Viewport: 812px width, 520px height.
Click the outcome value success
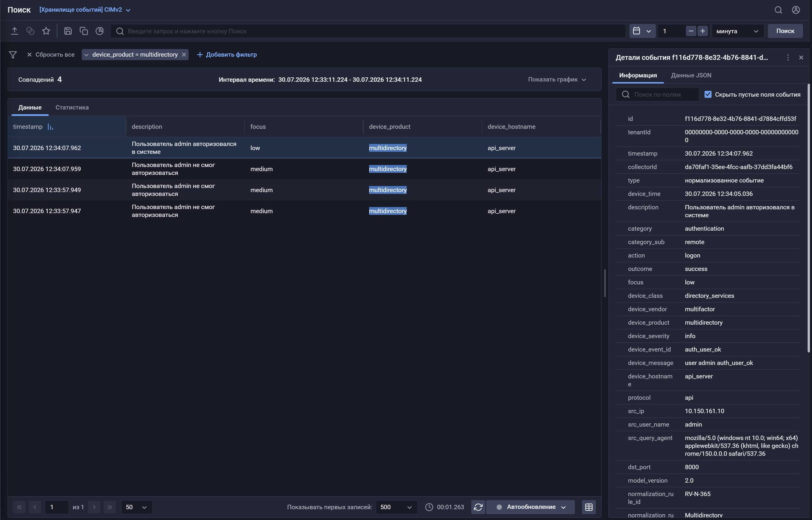pos(696,269)
